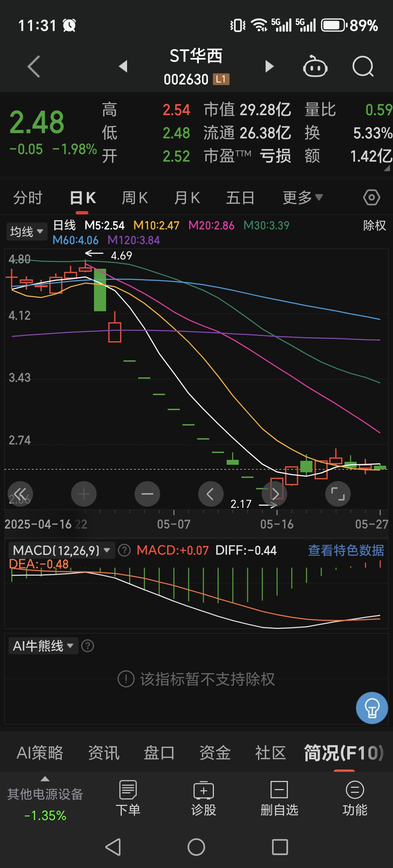393x868 pixels.
Task: Open 功能 functions menu icon
Action: coord(355,798)
